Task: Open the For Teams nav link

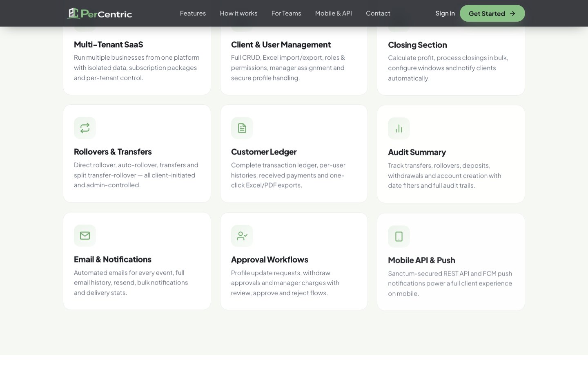Action: click(286, 13)
